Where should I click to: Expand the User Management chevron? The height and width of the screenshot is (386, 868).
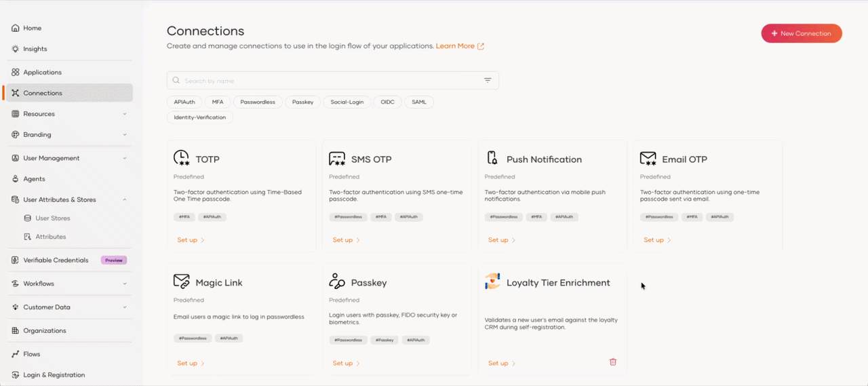point(125,158)
